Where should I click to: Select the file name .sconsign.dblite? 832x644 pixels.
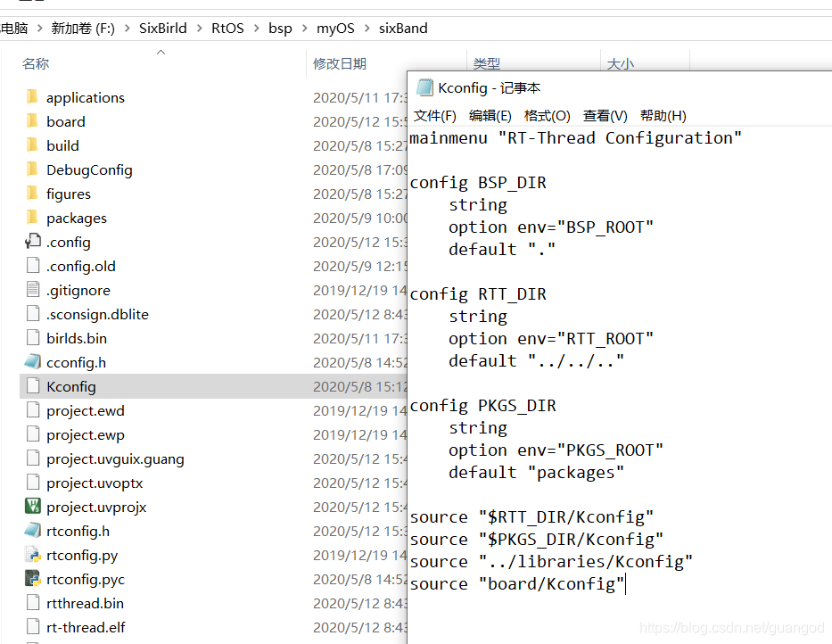[97, 314]
